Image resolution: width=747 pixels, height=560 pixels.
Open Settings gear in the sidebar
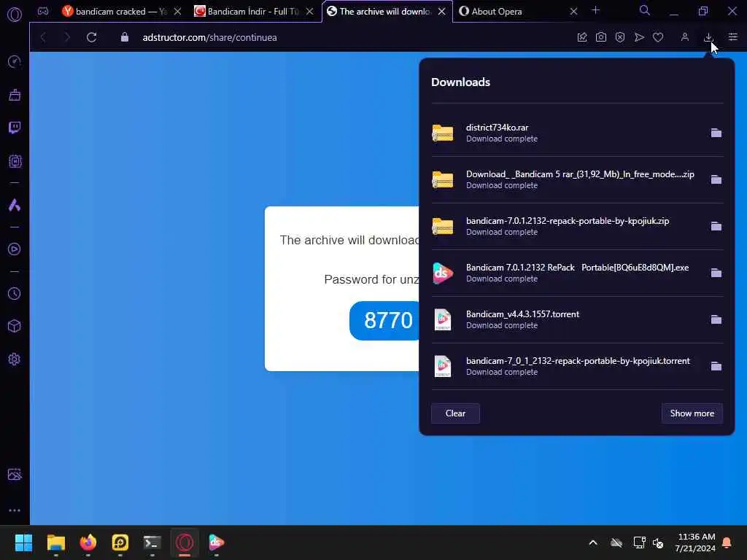pyautogui.click(x=15, y=359)
